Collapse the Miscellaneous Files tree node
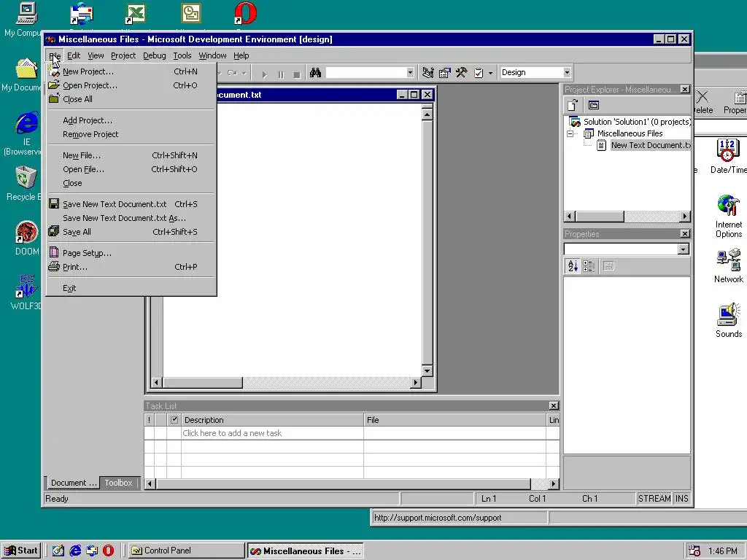Image resolution: width=747 pixels, height=560 pixels. 570,134
